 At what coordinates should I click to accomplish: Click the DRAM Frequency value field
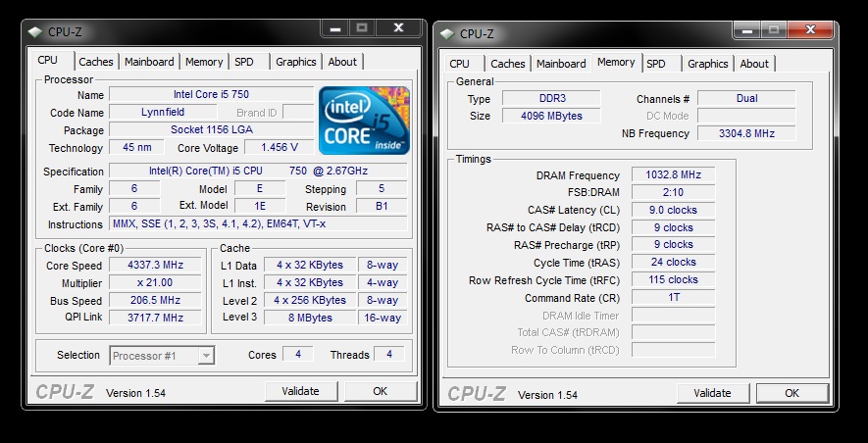point(673,175)
